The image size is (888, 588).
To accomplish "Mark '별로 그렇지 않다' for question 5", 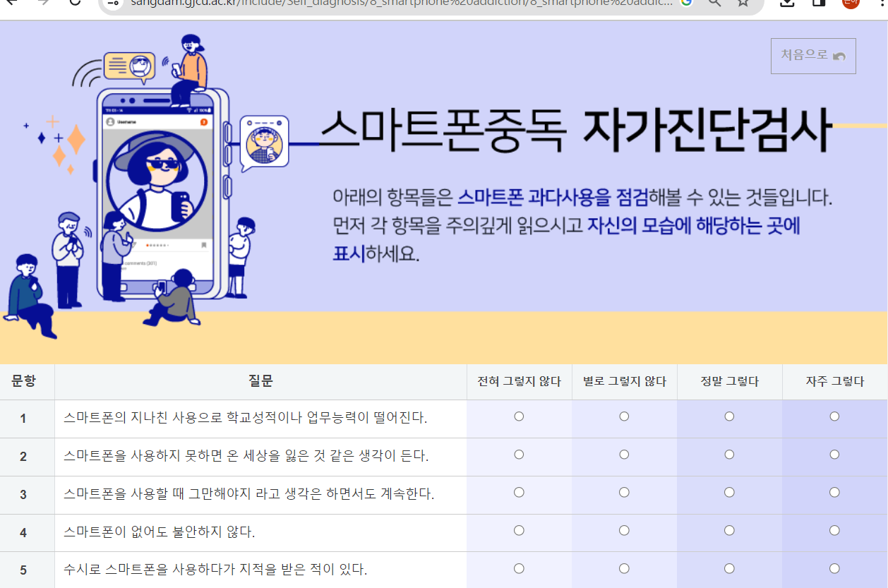I will (x=624, y=568).
